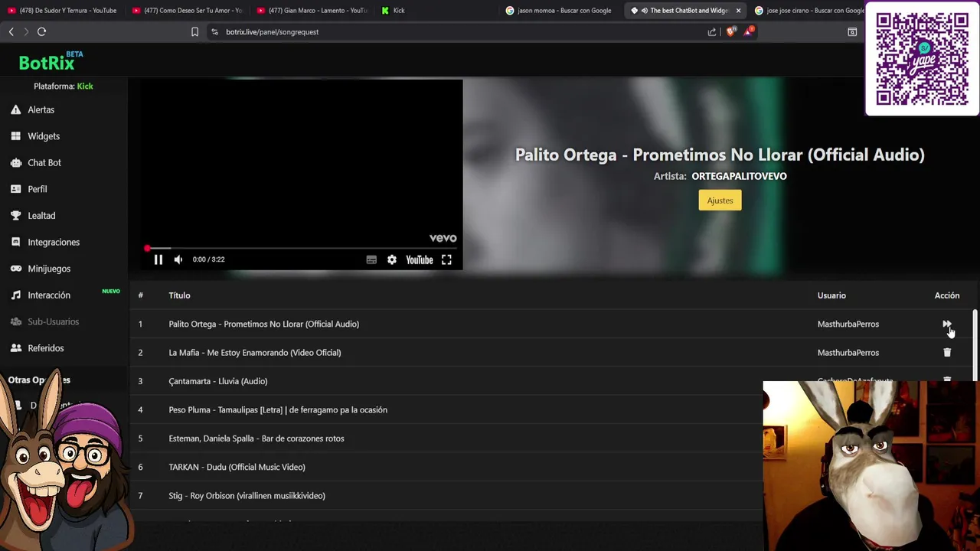
Task: Go back in the browser
Action: pos(11,31)
